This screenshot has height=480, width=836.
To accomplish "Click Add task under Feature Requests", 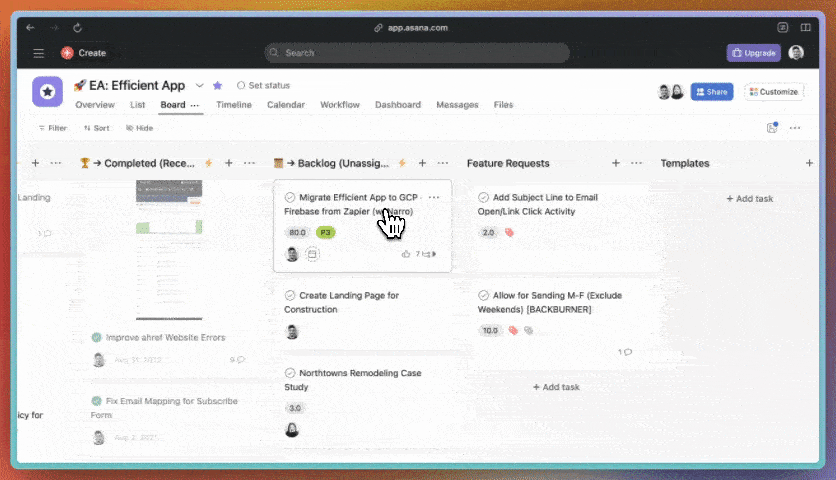I will click(556, 387).
